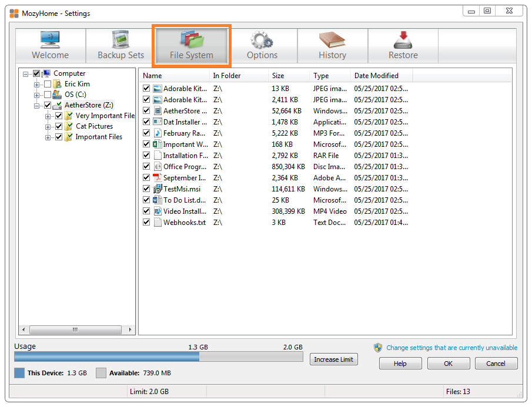Click the Webhooks.txt text file icon

(x=158, y=223)
